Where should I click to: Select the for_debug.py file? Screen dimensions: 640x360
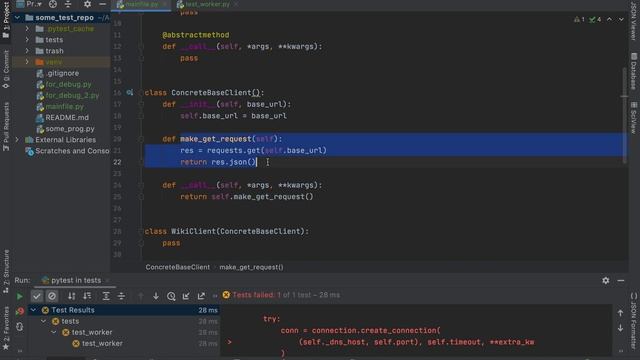pyautogui.click(x=68, y=84)
